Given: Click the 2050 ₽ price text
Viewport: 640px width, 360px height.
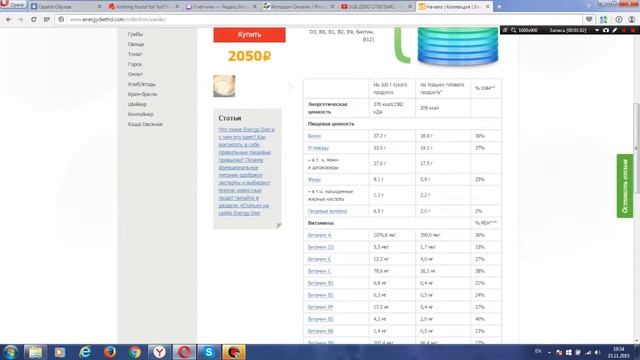Looking at the screenshot, I should point(249,56).
